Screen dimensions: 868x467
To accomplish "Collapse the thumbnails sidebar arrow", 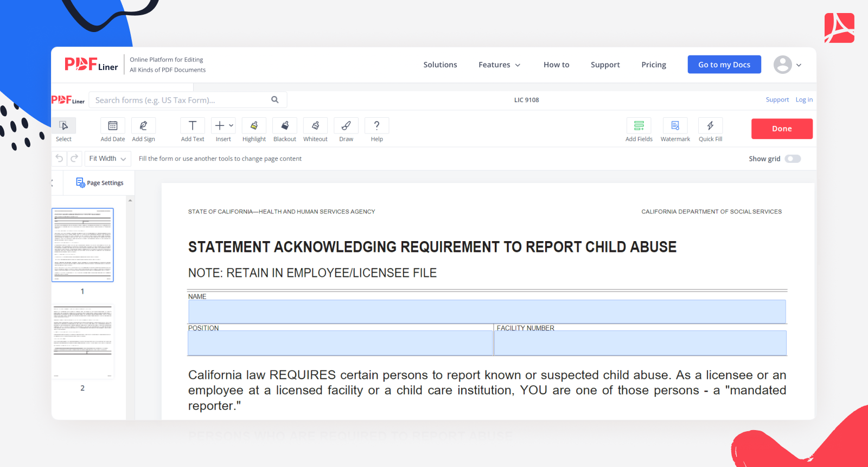I will (53, 183).
